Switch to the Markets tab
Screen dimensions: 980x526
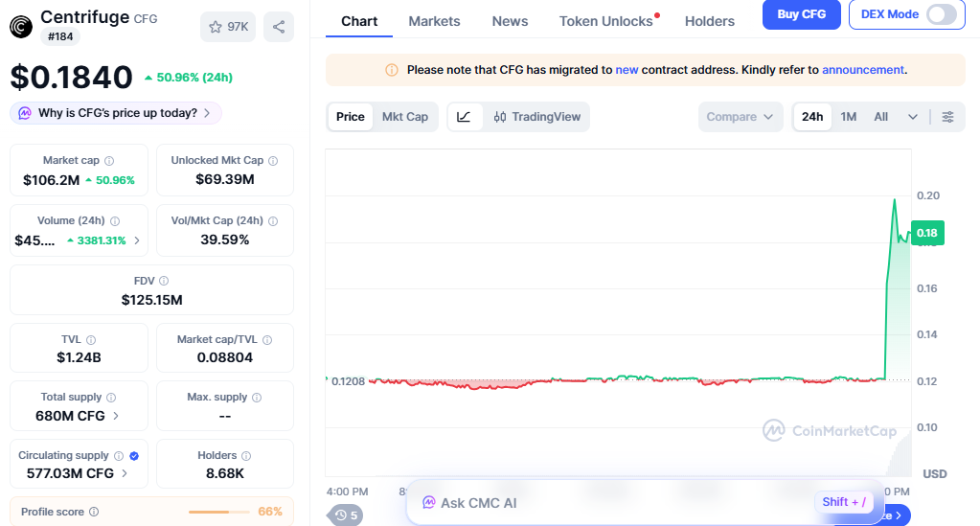pyautogui.click(x=434, y=21)
